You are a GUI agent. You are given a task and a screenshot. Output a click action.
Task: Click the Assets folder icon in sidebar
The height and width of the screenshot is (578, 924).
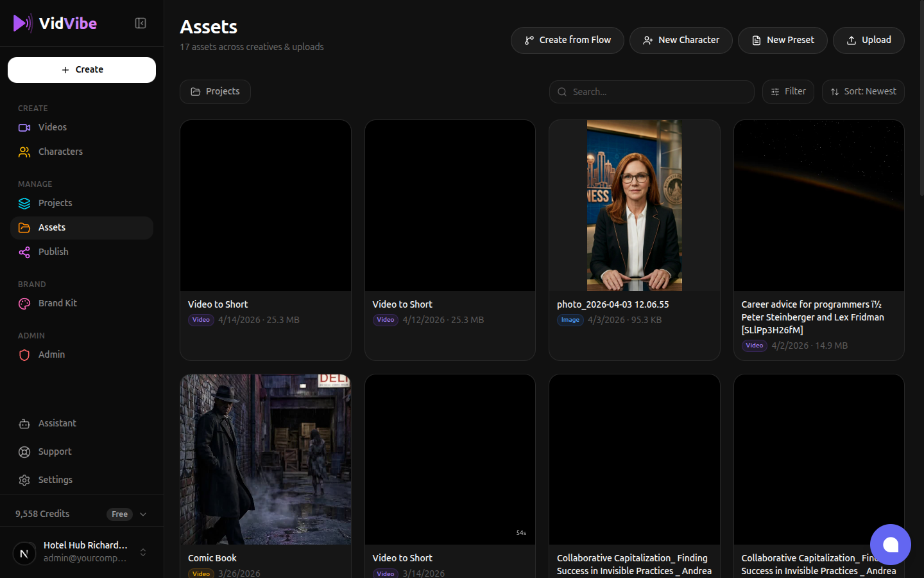coord(24,228)
